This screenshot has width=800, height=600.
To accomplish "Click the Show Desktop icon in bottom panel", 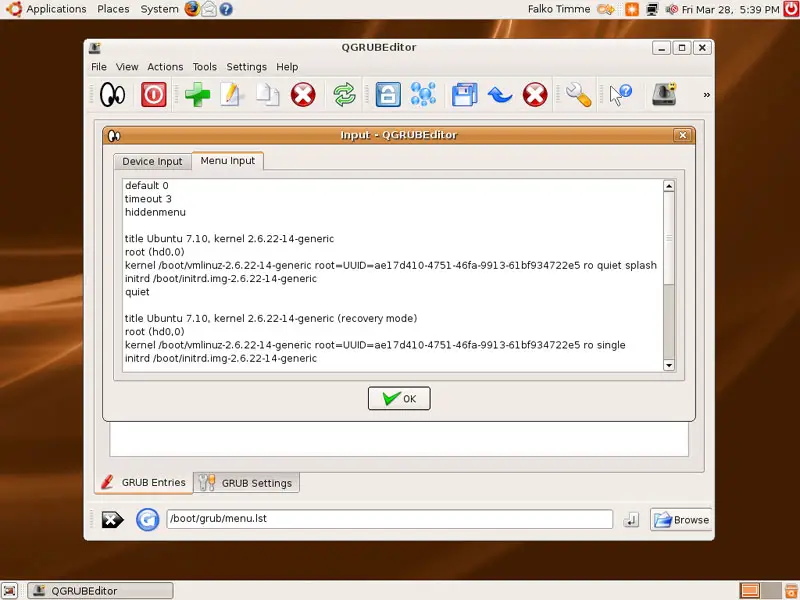I will pos(9,591).
